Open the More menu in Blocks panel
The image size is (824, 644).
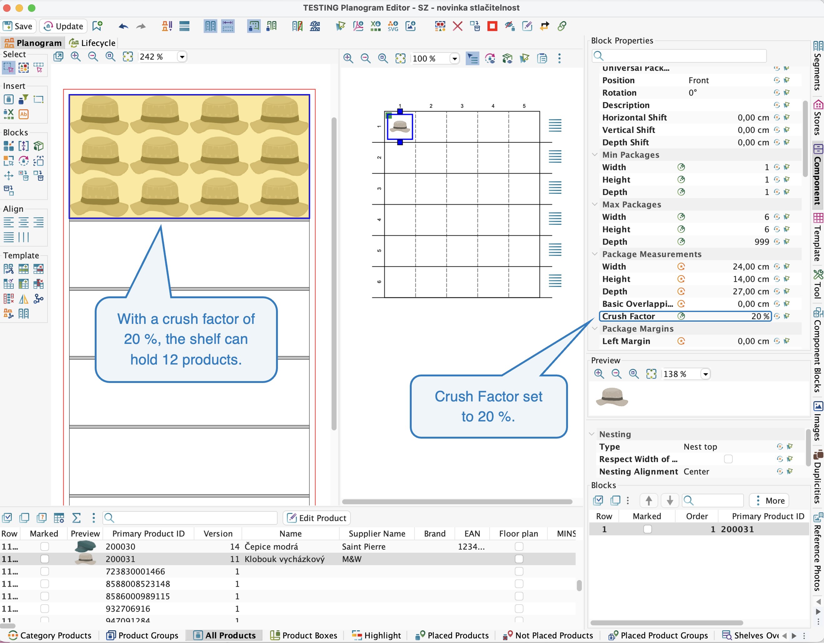pos(769,501)
